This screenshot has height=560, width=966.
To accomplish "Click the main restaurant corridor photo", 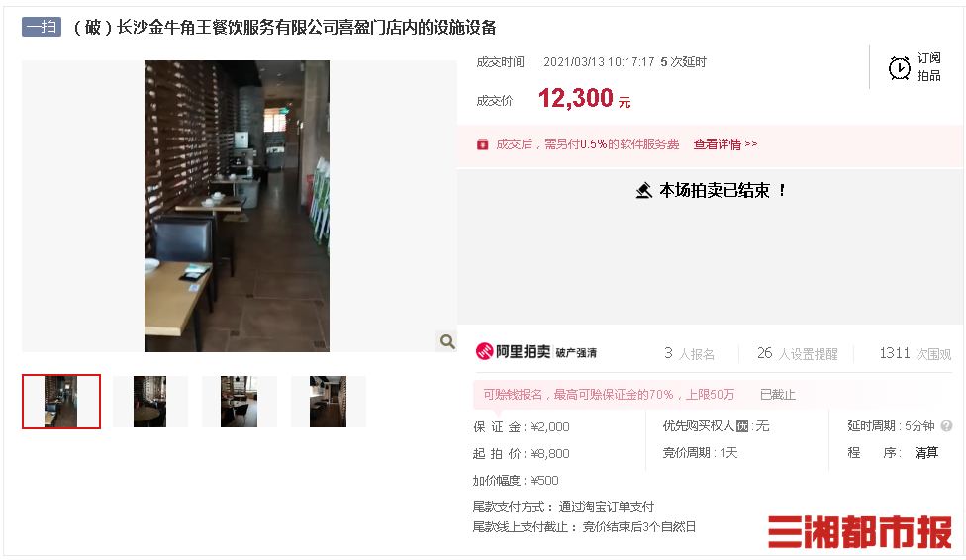I will point(238,207).
